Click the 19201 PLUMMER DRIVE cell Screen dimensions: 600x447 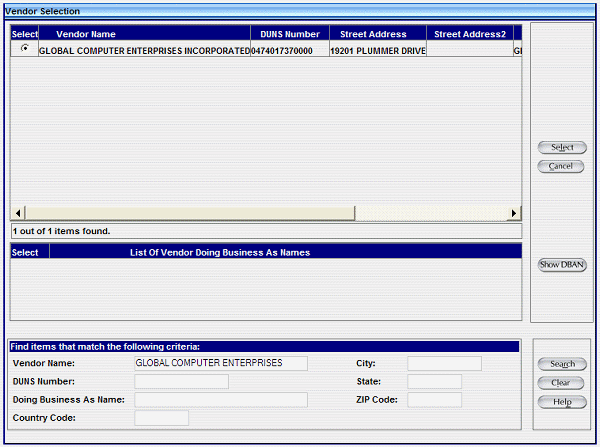click(378, 51)
